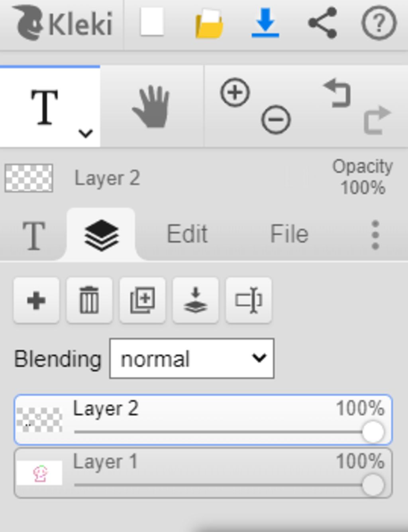Click the Share icon
408x532 pixels.
click(322, 23)
